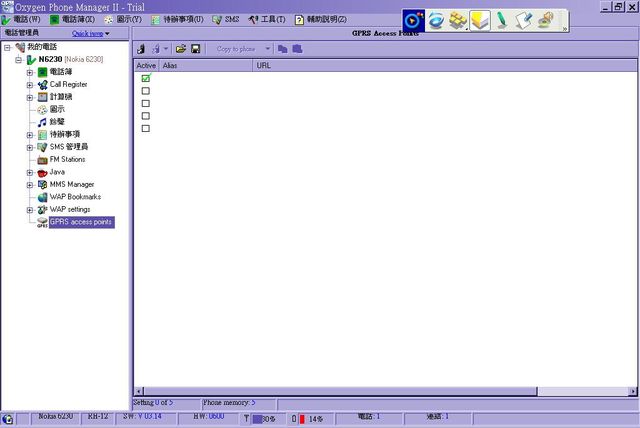
Task: Select GPRS access points tree item
Action: click(x=82, y=222)
